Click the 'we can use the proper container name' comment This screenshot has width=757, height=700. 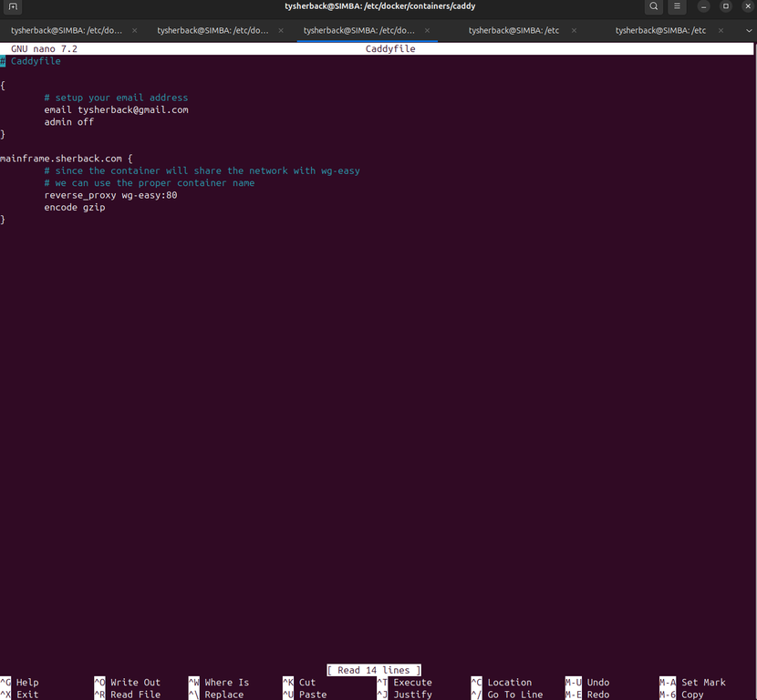tap(150, 183)
